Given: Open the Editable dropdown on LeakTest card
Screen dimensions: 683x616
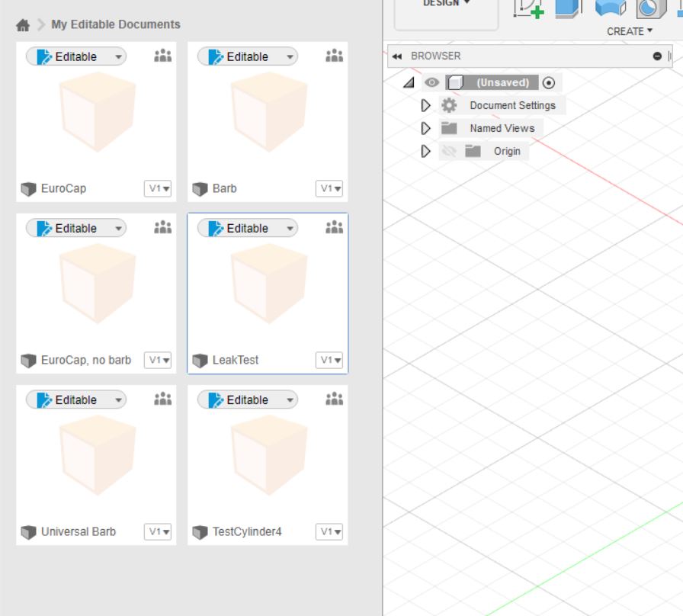Looking at the screenshot, I should 248,228.
